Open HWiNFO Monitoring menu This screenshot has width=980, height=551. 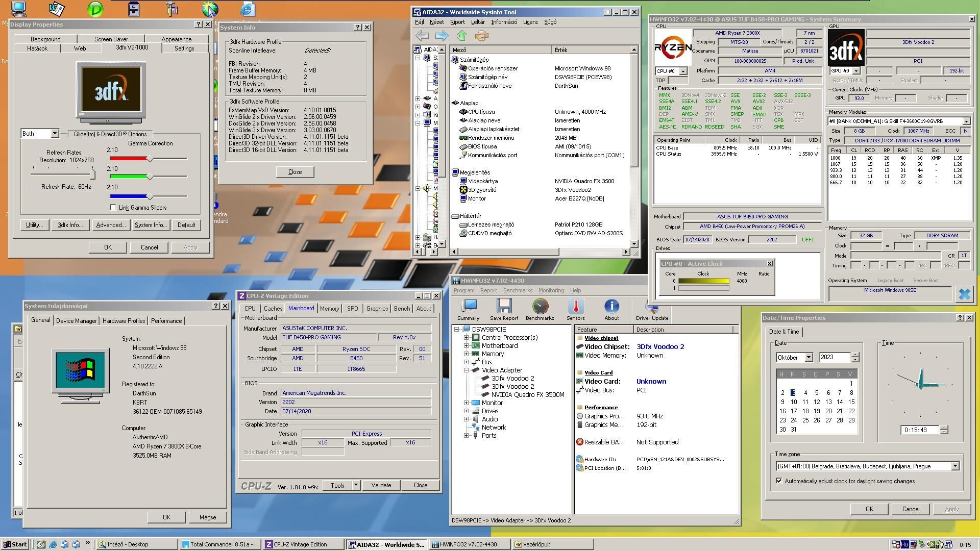pos(551,290)
